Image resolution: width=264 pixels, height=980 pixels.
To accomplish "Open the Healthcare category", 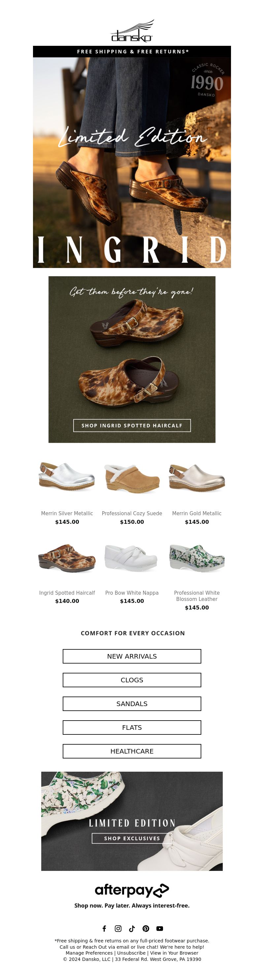I will pyautogui.click(x=132, y=751).
